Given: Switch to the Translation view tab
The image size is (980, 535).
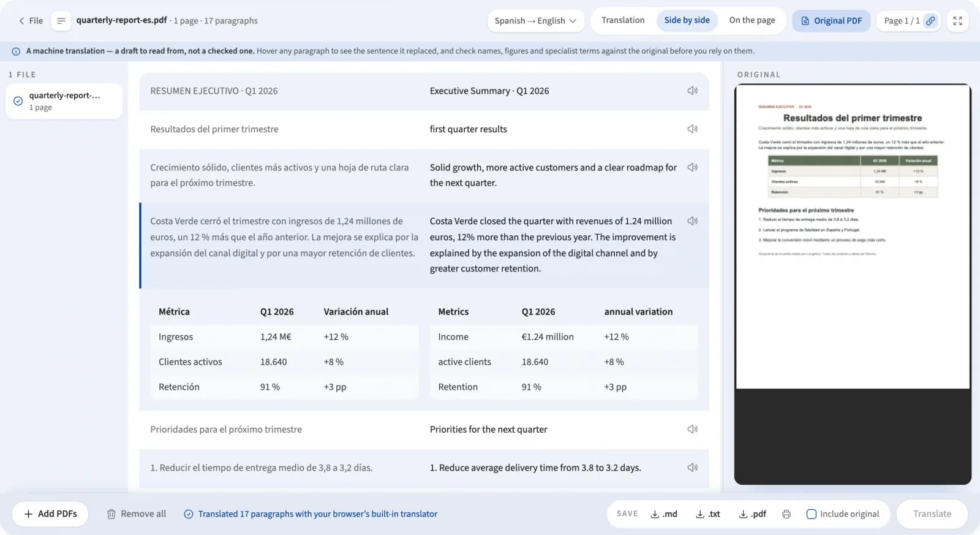Looking at the screenshot, I should (623, 20).
